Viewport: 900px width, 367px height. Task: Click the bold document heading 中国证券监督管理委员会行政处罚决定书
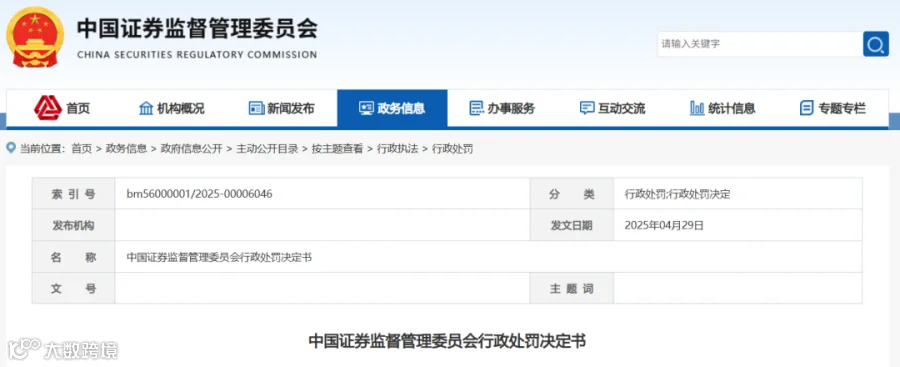(447, 341)
